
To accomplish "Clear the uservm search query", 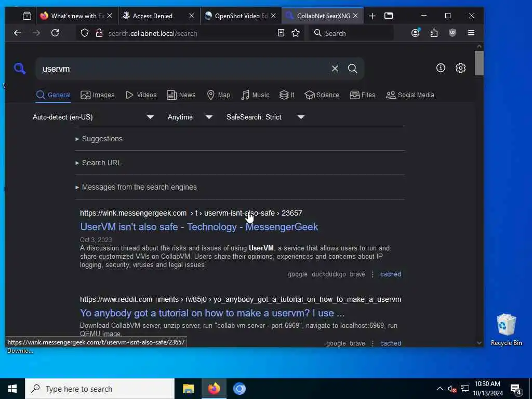I will point(335,69).
